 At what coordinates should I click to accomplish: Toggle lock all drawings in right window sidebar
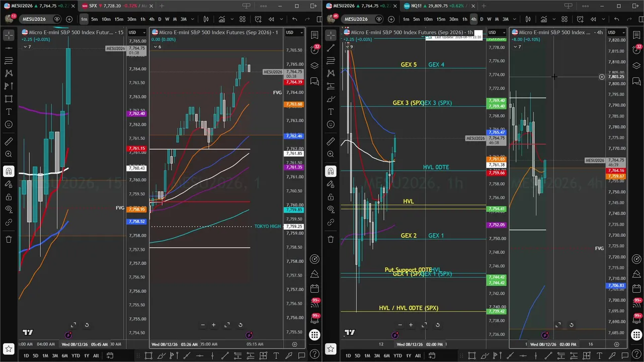pos(331,197)
